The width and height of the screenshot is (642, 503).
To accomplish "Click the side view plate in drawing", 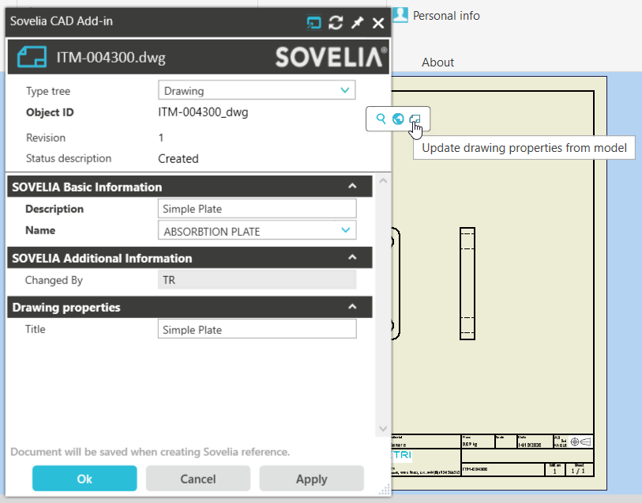I will [467, 284].
